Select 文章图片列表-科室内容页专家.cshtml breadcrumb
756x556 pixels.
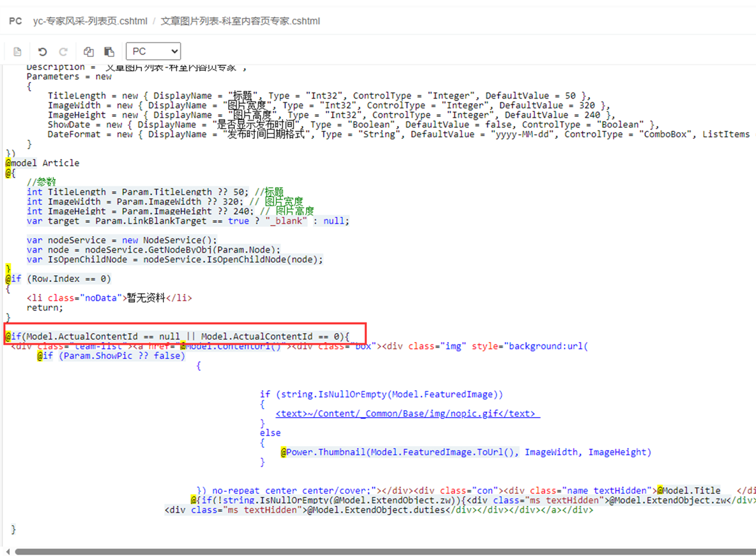pos(240,21)
